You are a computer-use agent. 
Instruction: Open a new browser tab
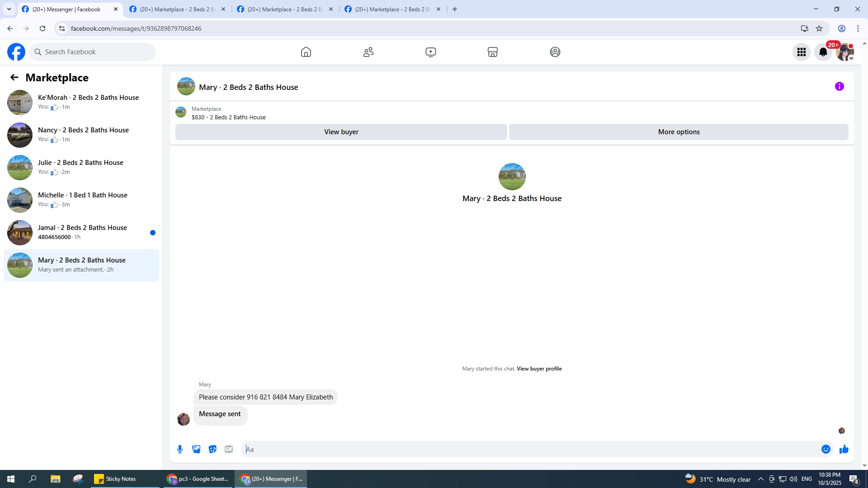455,9
